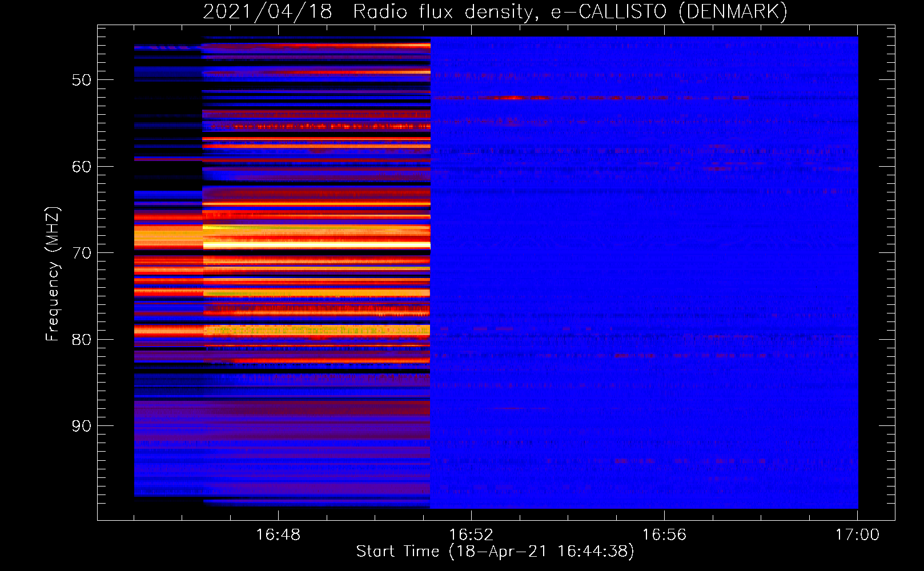Select the 16:52 time tick label
Screen dimensions: 924x571
click(471, 535)
